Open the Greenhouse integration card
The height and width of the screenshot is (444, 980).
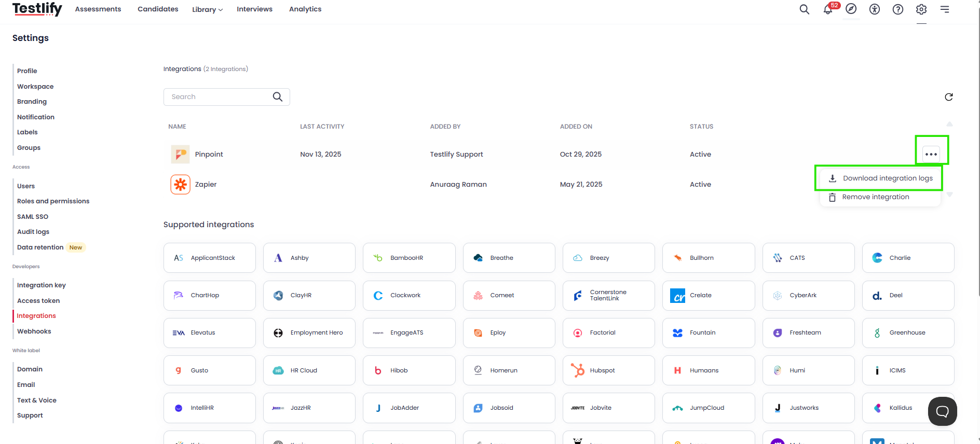point(908,333)
